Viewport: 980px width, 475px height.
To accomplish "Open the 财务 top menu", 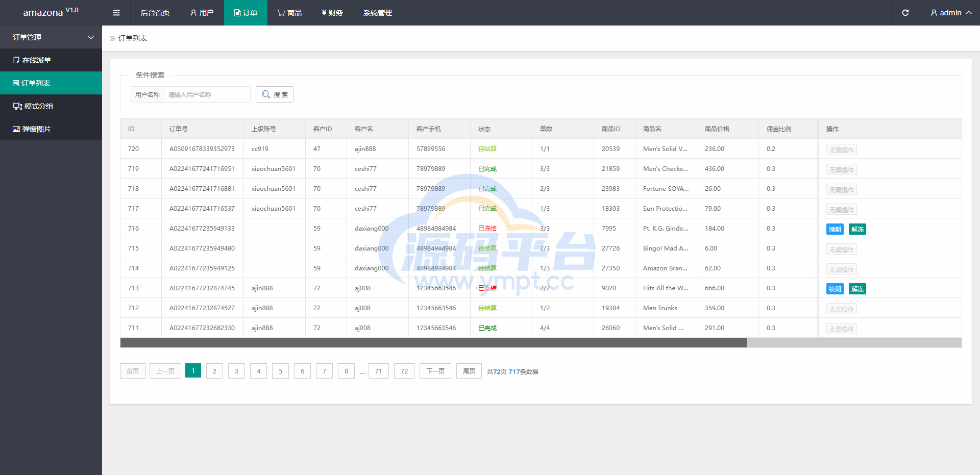I will [x=332, y=13].
